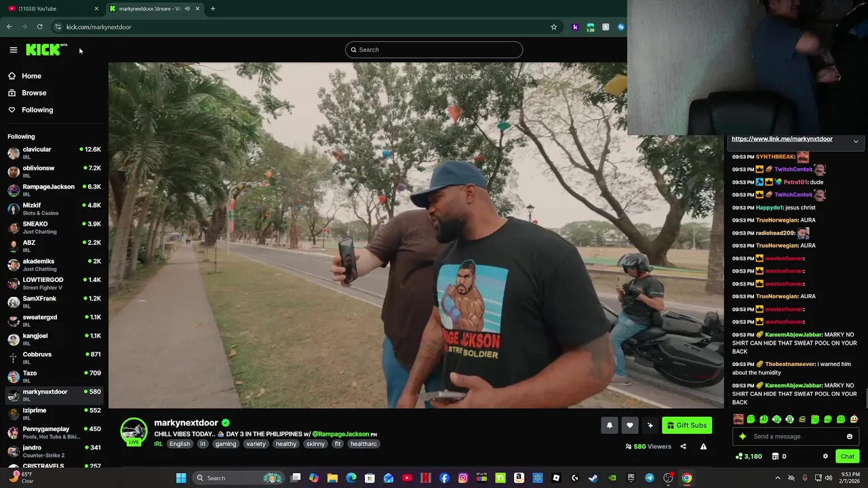Click the healtharc tag
Viewport: 868px width, 488px height.
[x=363, y=444]
